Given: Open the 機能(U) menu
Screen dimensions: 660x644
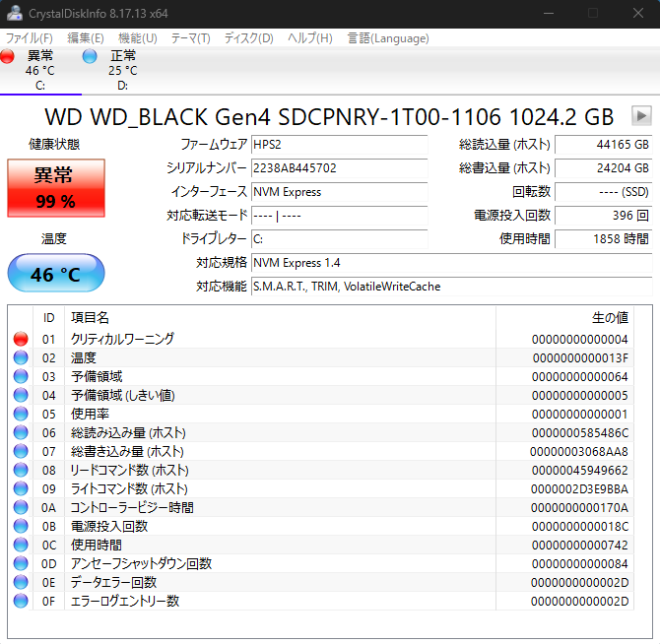Looking at the screenshot, I should coord(138,38).
